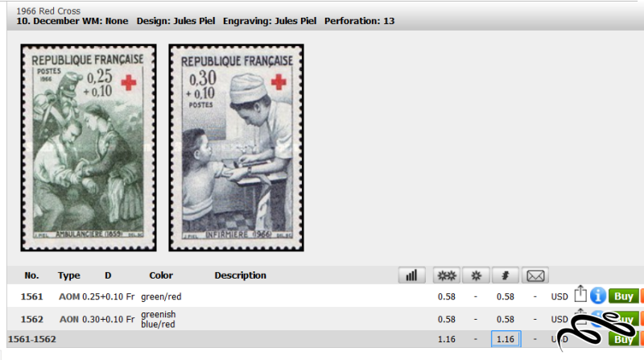Click stamp number 1562
This screenshot has width=644, height=360.
(31, 319)
